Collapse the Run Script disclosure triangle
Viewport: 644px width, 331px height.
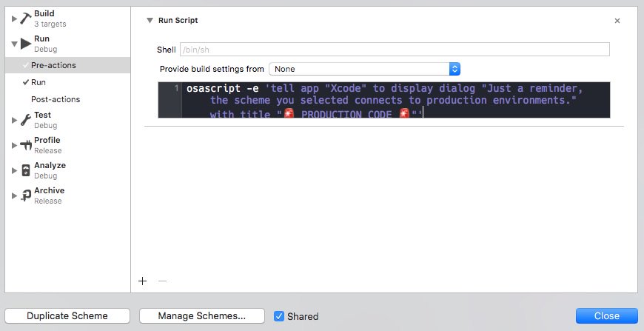[x=150, y=21]
